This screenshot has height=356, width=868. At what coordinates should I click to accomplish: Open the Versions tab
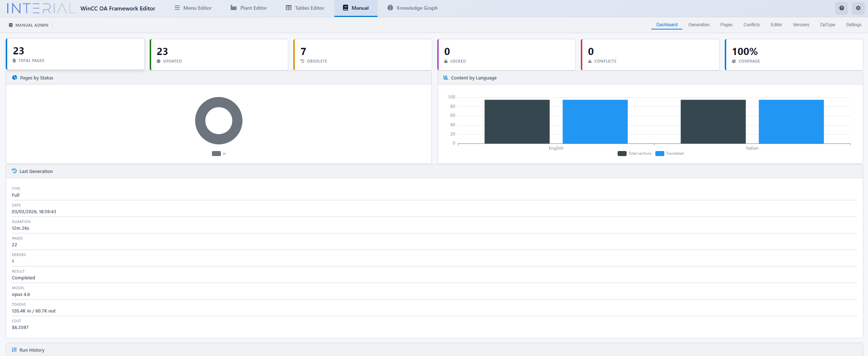tap(801, 25)
